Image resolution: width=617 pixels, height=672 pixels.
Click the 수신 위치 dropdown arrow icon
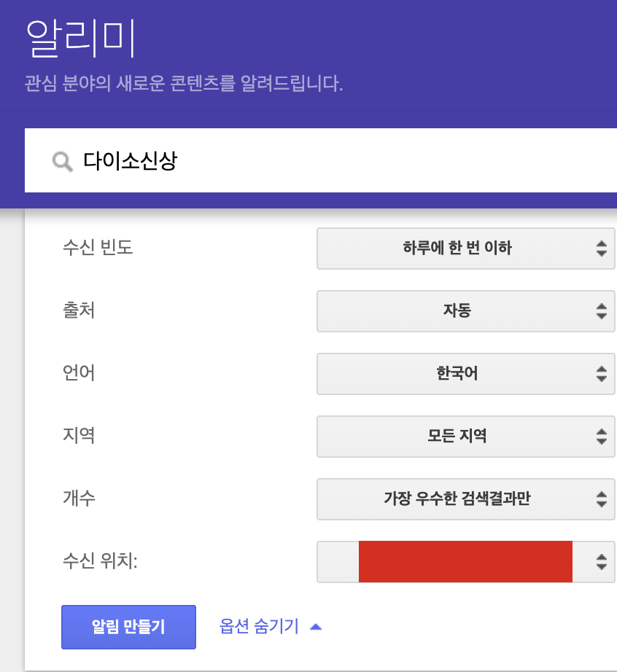pyautogui.click(x=601, y=562)
